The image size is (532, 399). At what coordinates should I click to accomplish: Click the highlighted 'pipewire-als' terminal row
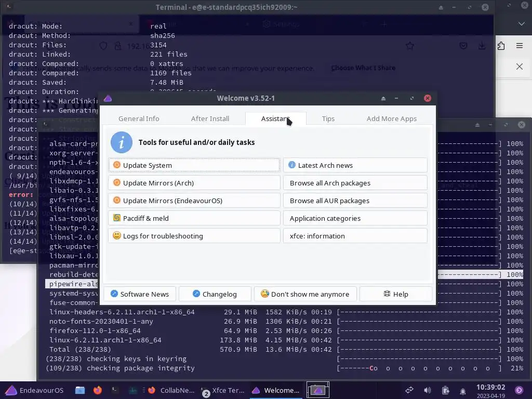pyautogui.click(x=72, y=284)
